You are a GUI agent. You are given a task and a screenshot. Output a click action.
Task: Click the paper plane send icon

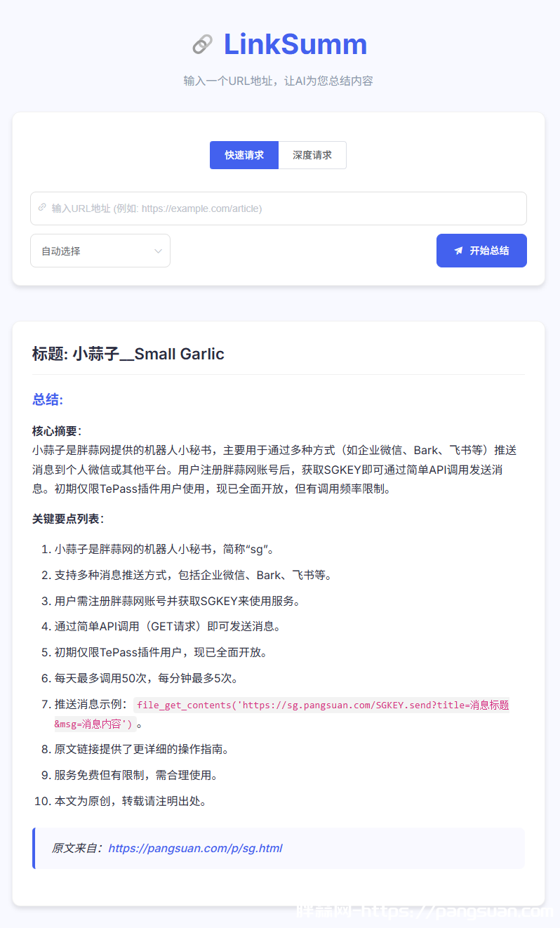pos(458,251)
